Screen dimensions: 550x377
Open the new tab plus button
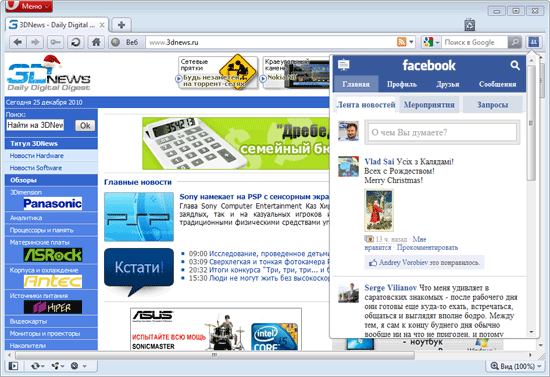pos(121,25)
